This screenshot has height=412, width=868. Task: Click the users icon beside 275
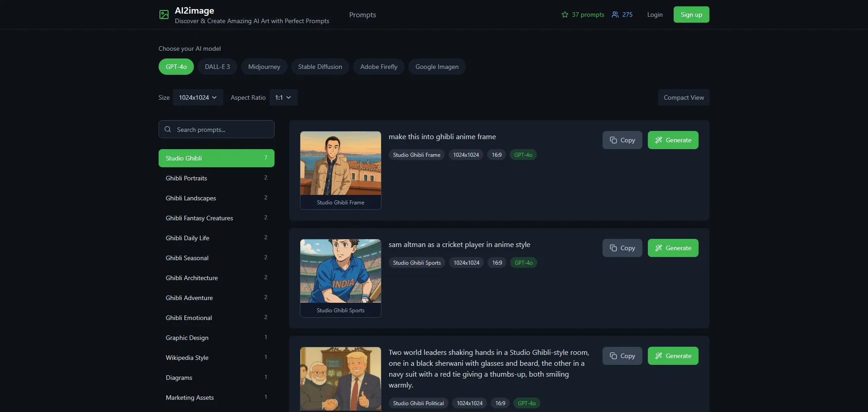[x=615, y=15]
